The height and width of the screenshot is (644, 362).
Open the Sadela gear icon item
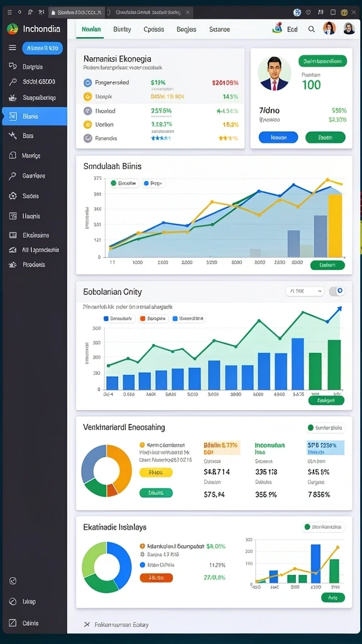[x=13, y=196]
